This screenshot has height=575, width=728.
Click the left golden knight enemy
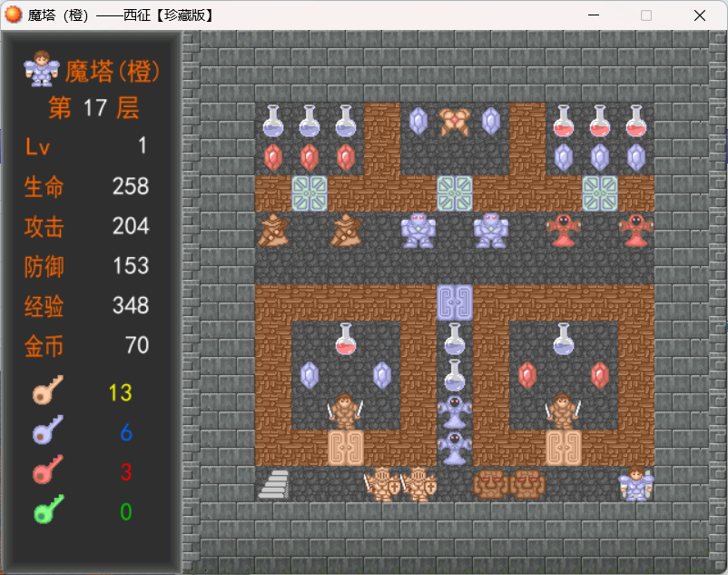click(x=382, y=484)
